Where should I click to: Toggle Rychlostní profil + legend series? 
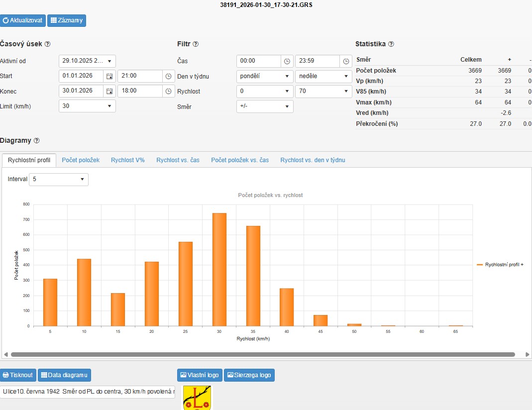coord(500,265)
